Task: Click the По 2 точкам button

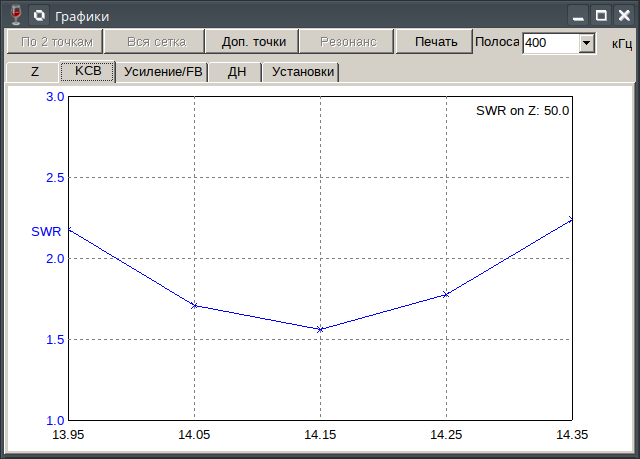Action: tap(56, 41)
